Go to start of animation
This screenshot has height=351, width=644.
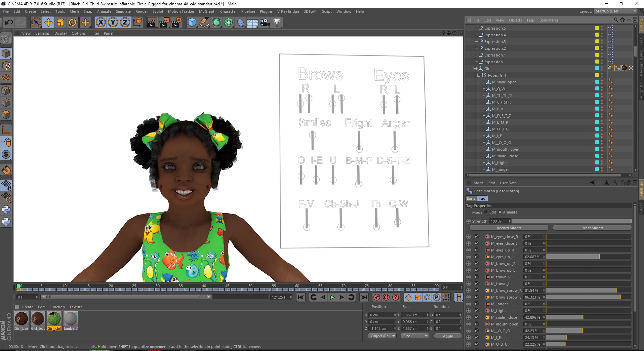click(x=301, y=297)
